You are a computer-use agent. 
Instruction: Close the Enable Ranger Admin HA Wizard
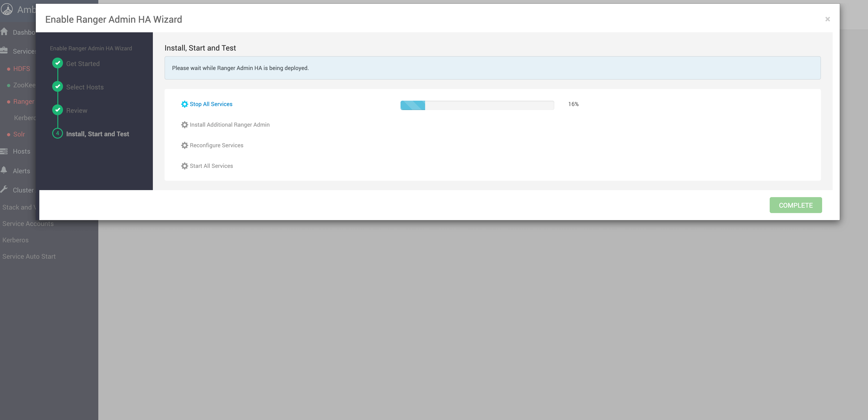827,19
